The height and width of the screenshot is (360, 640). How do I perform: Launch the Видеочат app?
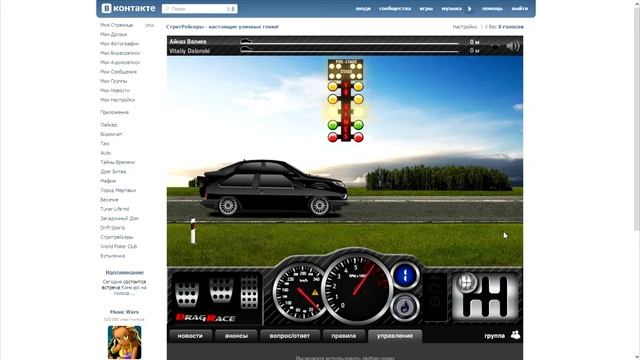[111, 134]
